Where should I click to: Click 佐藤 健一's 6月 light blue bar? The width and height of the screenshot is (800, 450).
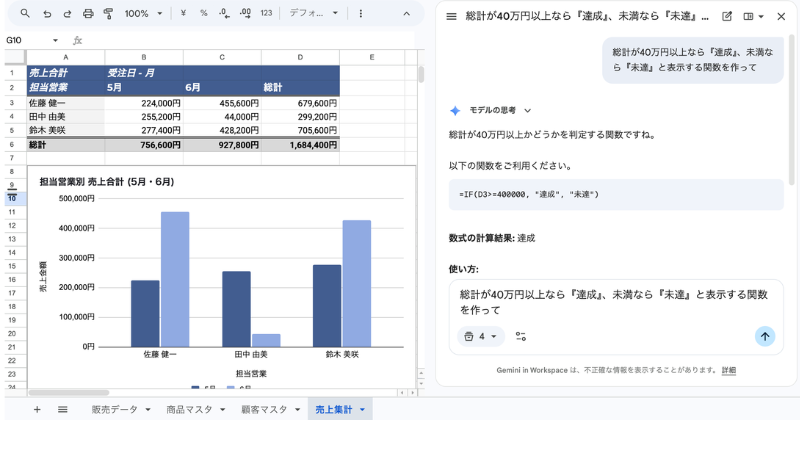click(x=175, y=279)
